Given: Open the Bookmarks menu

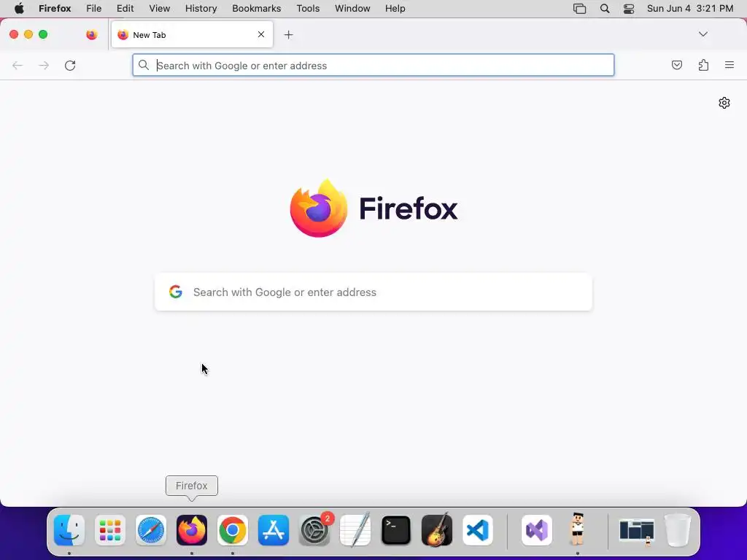Looking at the screenshot, I should pos(257,9).
